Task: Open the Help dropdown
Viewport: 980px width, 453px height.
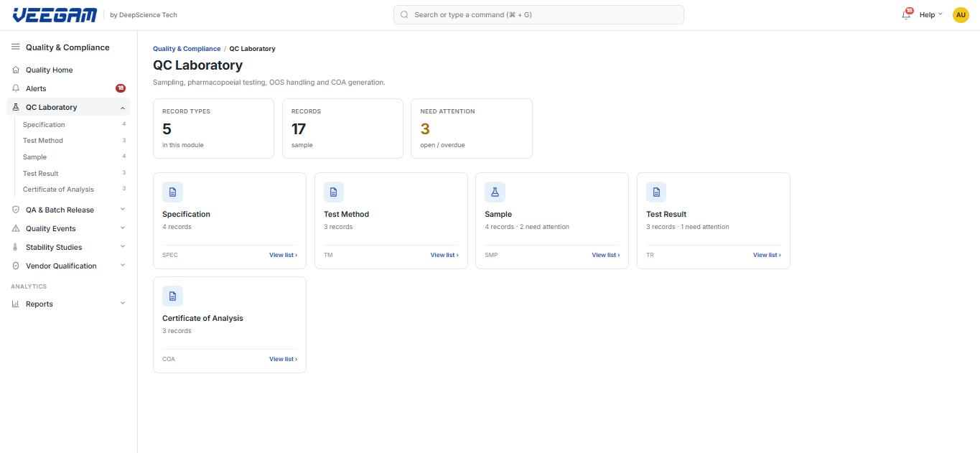Action: 931,14
